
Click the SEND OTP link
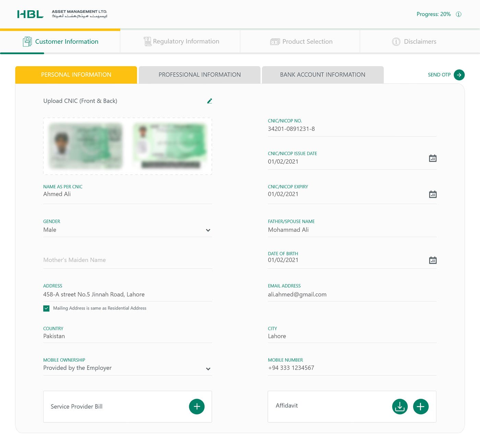pyautogui.click(x=439, y=75)
